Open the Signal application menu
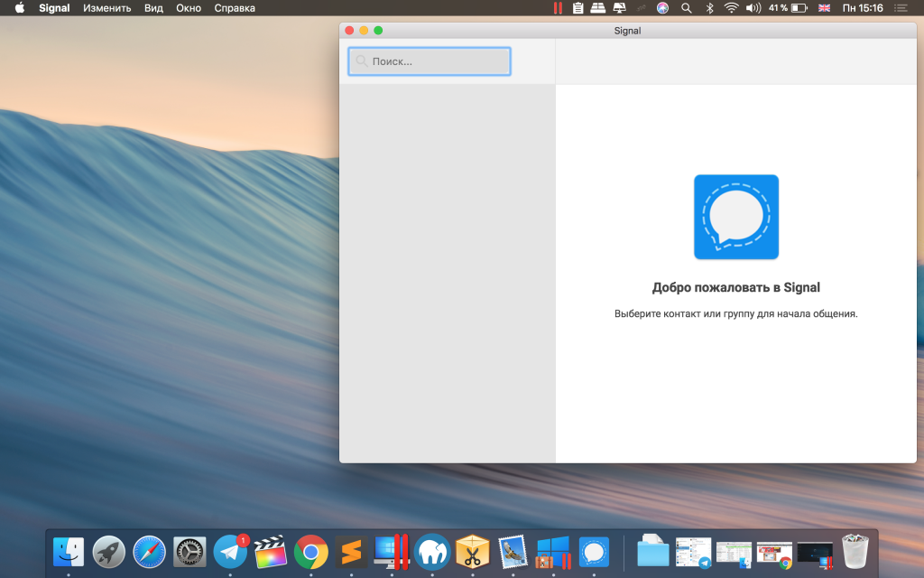This screenshot has width=924, height=578. pos(54,8)
